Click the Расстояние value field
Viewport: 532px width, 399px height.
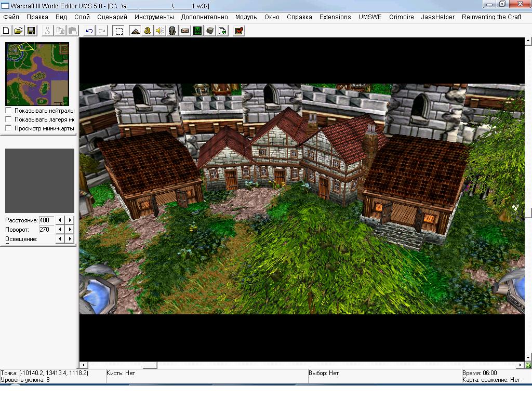pos(46,220)
